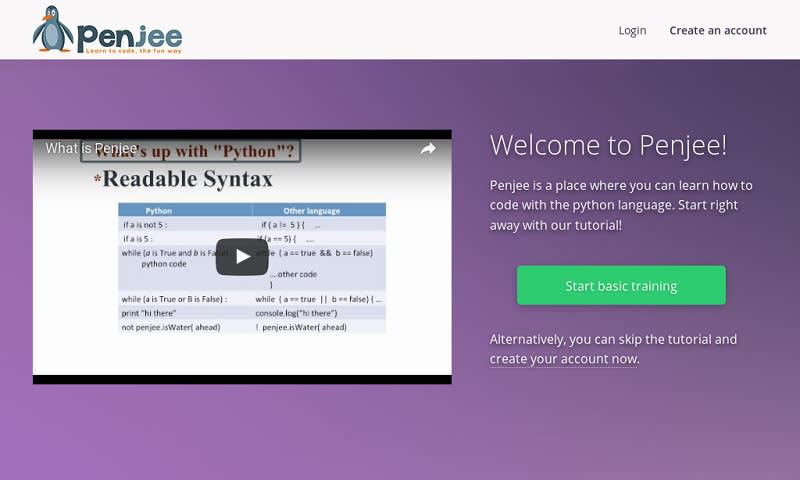Click the 'Python' column header in video
This screenshot has height=480, width=800.
click(159, 211)
